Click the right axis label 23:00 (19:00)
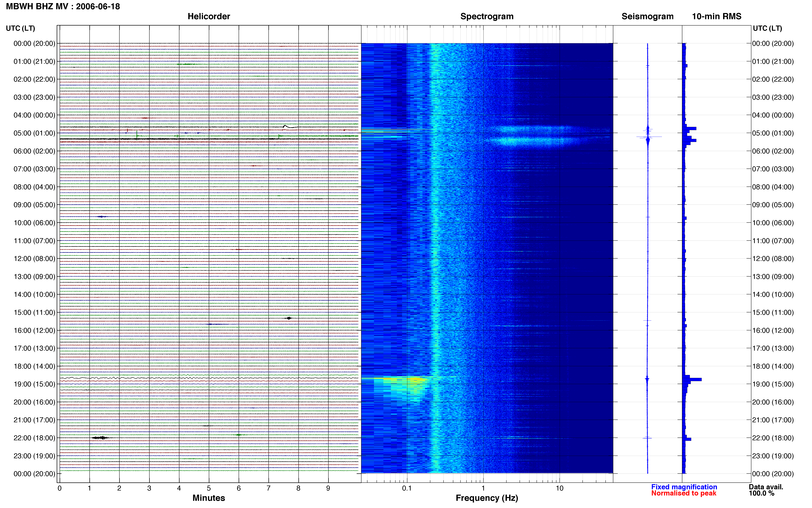 [x=773, y=456]
